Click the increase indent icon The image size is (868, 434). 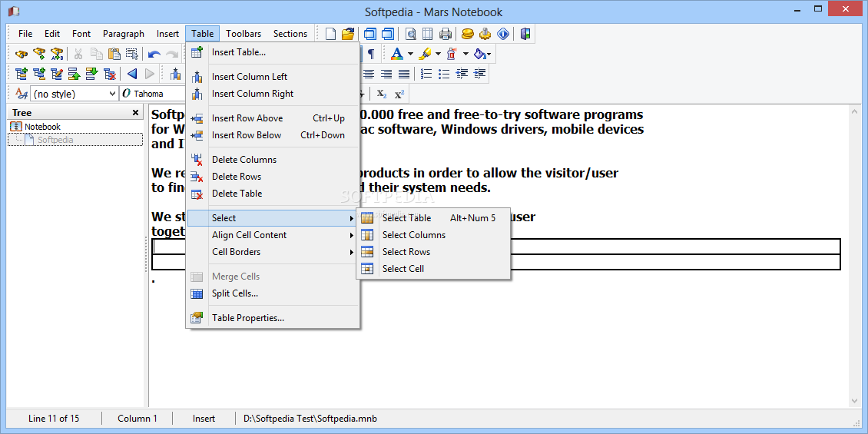(x=480, y=74)
